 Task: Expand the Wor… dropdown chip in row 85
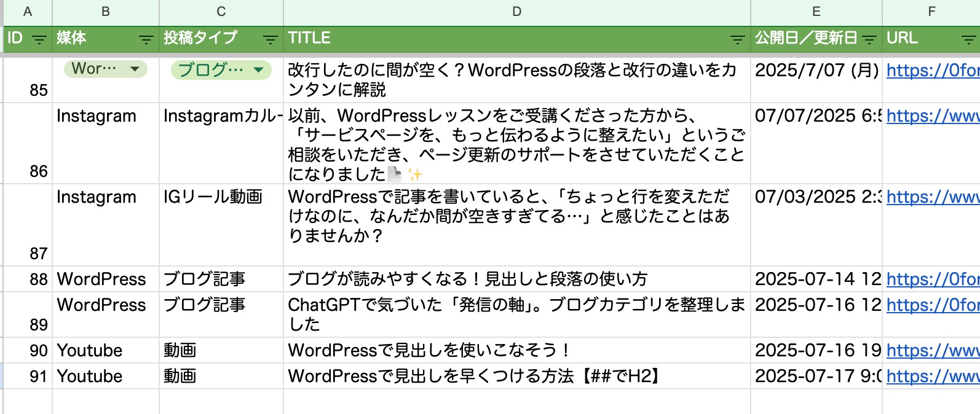pyautogui.click(x=135, y=69)
